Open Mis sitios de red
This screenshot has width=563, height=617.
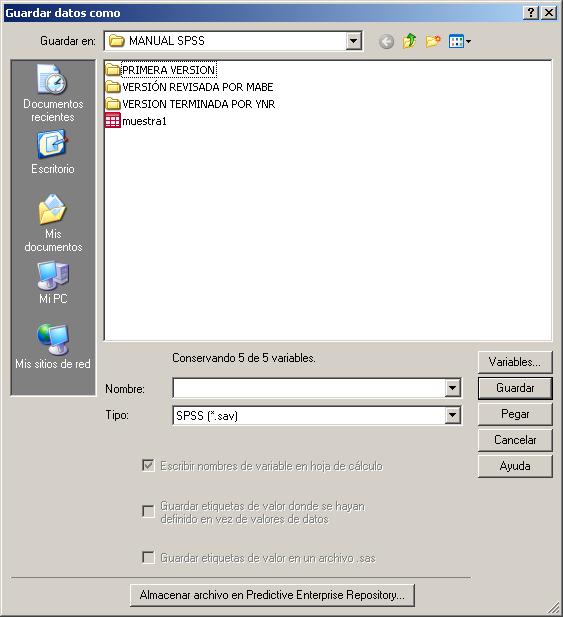[53, 347]
